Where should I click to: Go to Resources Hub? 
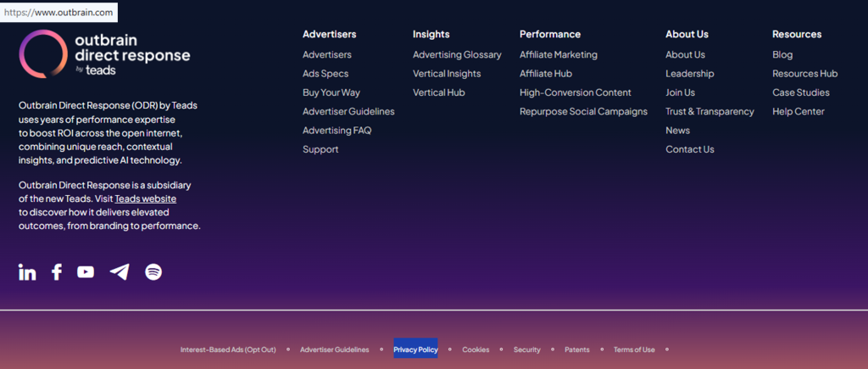pyautogui.click(x=805, y=74)
